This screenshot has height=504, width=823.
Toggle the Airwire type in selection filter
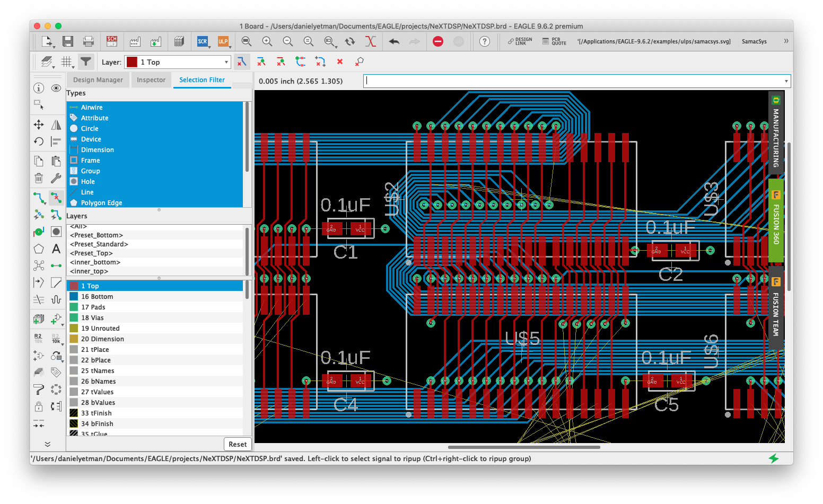pyautogui.click(x=92, y=108)
